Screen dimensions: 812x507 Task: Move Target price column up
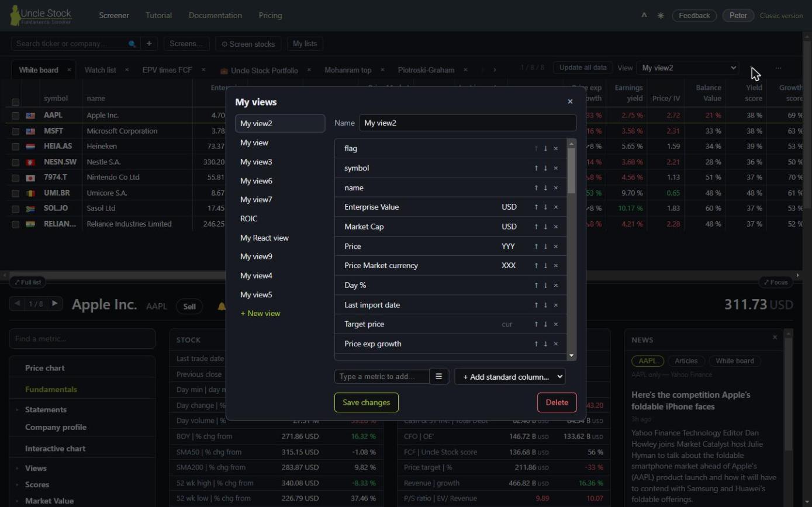click(535, 324)
